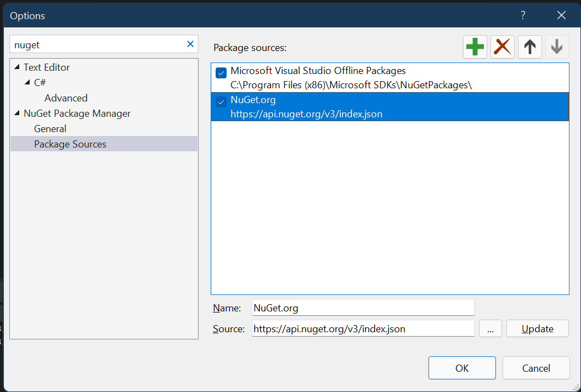Screen dimensions: 581x392
Task: Focus the Source URL input field
Action: pyautogui.click(x=363, y=329)
